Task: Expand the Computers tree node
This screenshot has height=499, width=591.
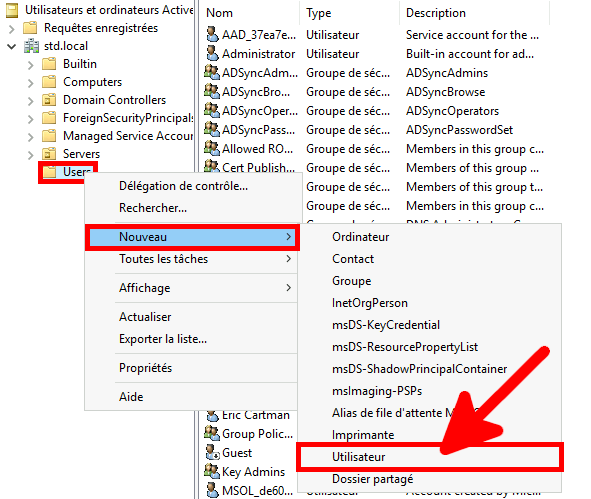Action: coord(31,83)
